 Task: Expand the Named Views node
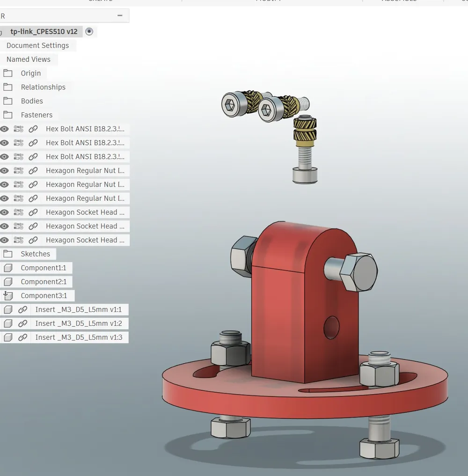click(29, 59)
